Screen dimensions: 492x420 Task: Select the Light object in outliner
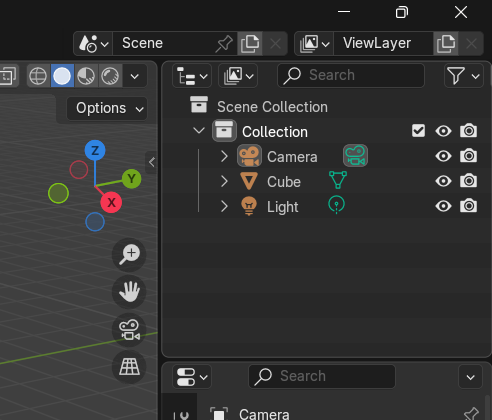(283, 207)
